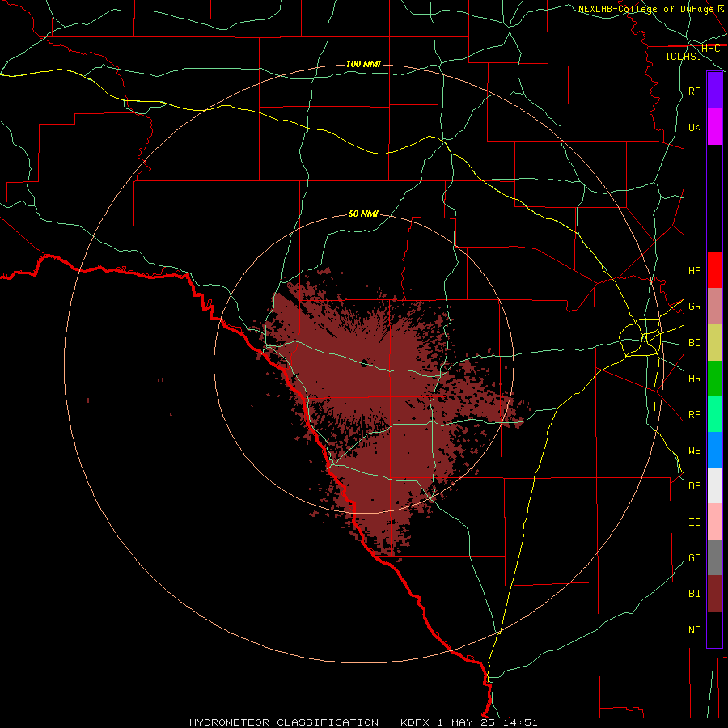Click the 1 MAY 25 14:51 timestamp
Image resolution: width=728 pixels, height=728 pixels.
coord(488,722)
